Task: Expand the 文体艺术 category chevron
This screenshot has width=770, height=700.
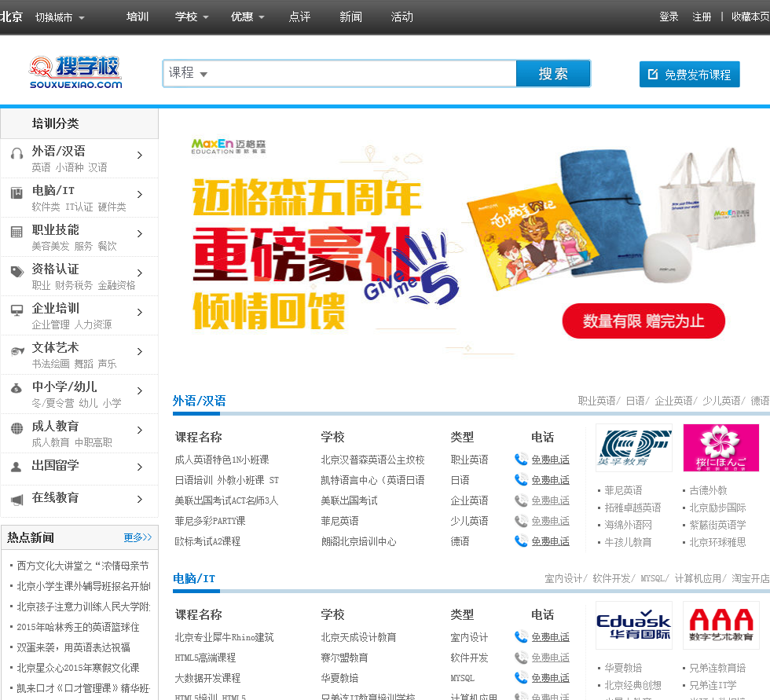Action: 140,351
